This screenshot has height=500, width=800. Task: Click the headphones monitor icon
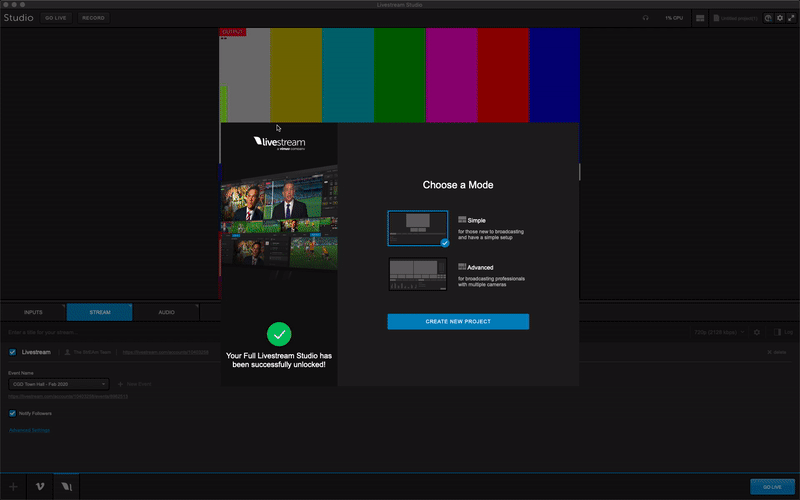point(645,18)
